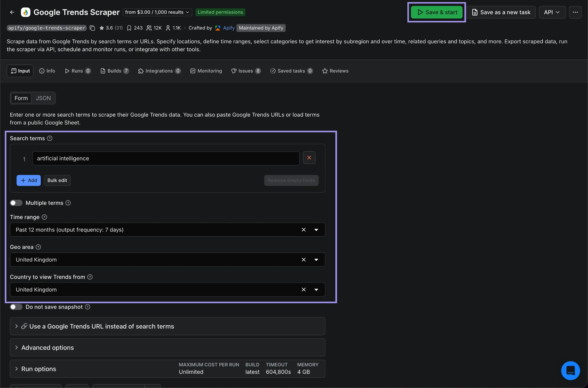588x388 pixels.
Task: Expand the Advanced options section
Action: [167, 348]
